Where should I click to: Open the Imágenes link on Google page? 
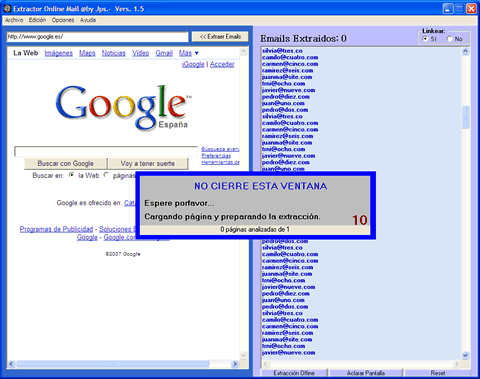pos(59,53)
